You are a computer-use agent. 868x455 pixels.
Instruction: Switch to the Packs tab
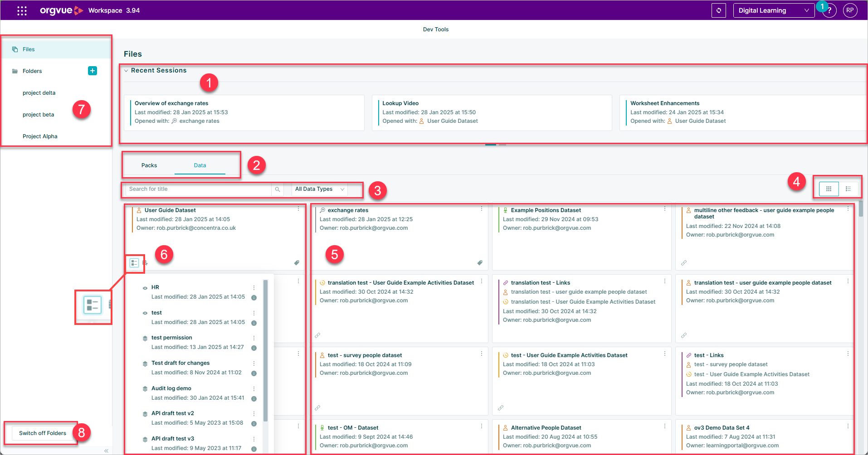149,165
